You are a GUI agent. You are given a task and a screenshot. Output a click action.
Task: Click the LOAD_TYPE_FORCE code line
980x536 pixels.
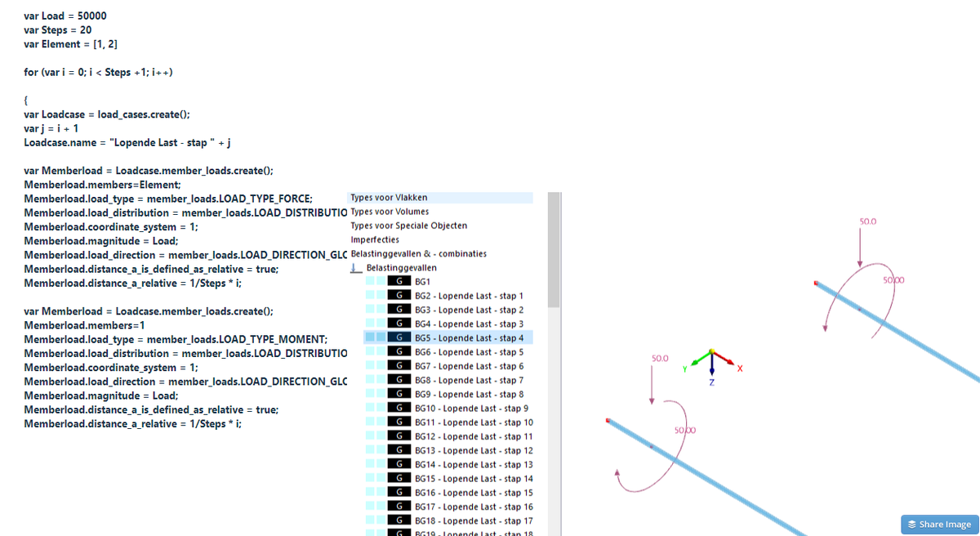click(168, 199)
